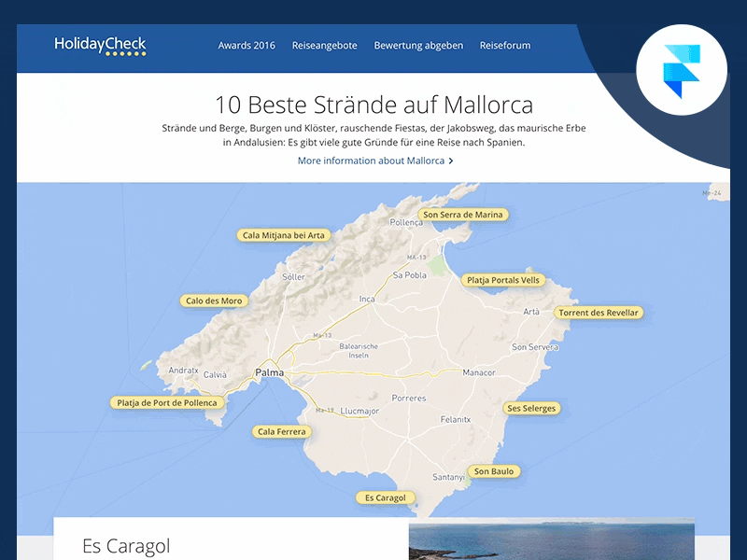747x560 pixels.
Task: Click the Porreres town name on the map
Action: (409, 399)
